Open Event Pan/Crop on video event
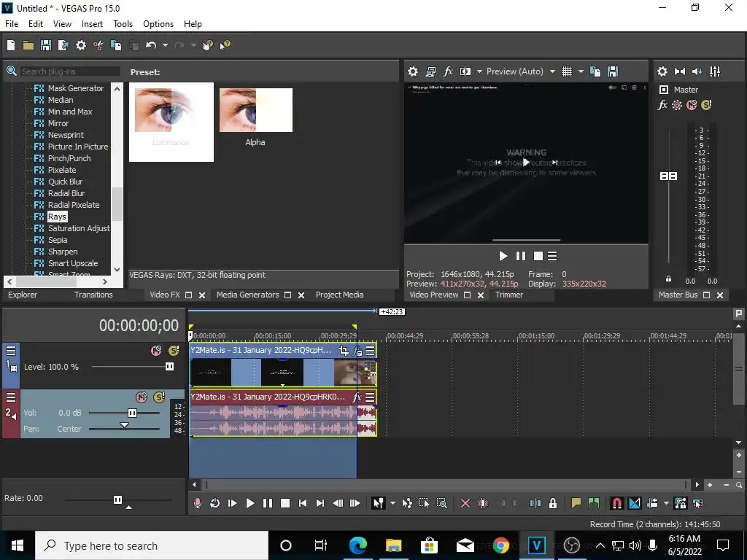 pyautogui.click(x=344, y=351)
